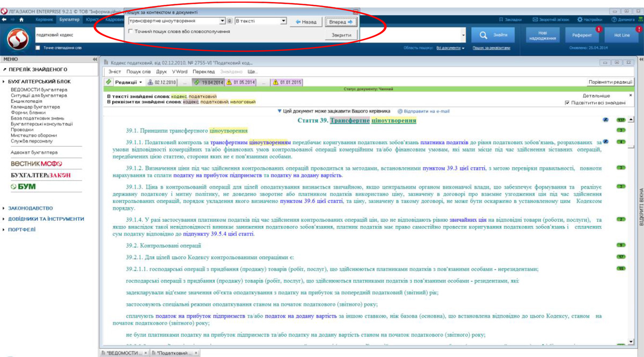The width and height of the screenshot is (644, 357).
Task: Click the ellipsis button before 01.01.2015
Action: click(264, 83)
